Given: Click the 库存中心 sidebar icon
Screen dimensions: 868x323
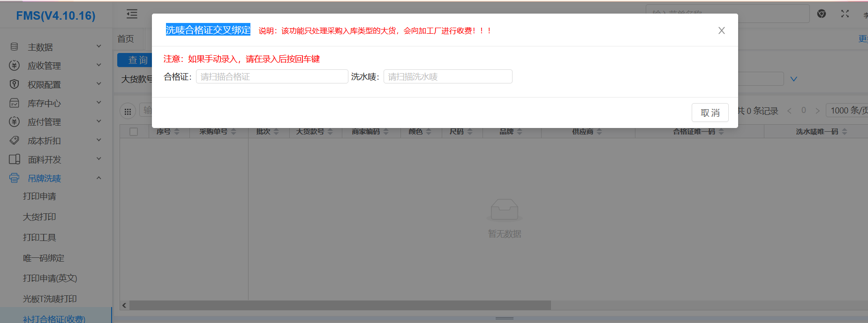Looking at the screenshot, I should coord(15,103).
